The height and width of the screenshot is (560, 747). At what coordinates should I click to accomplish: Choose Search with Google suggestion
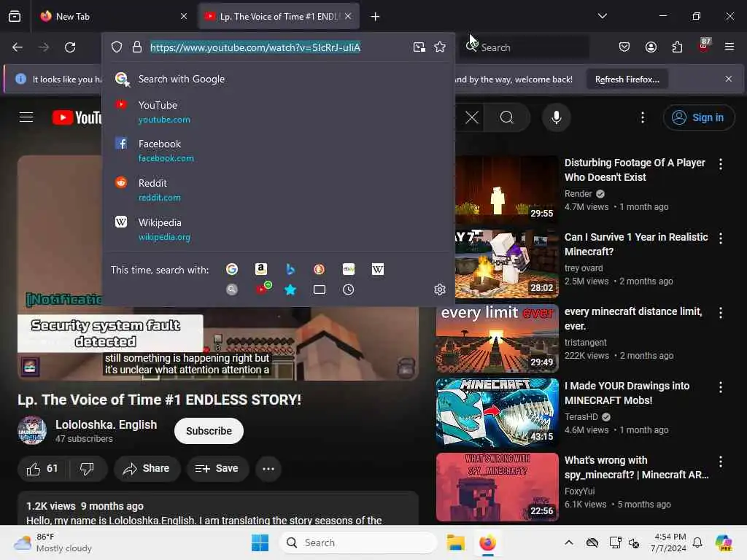tap(278, 79)
